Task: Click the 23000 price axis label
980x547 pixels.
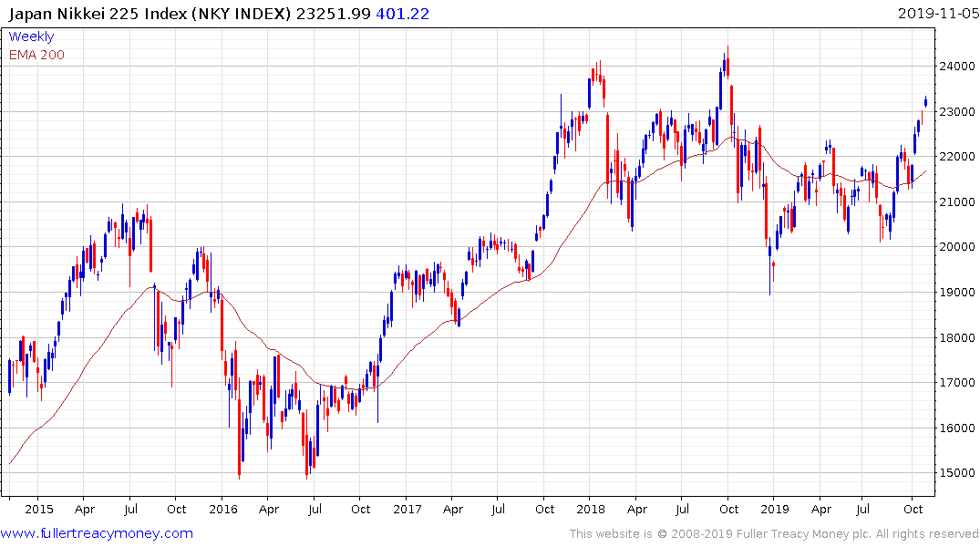Action: click(x=957, y=112)
